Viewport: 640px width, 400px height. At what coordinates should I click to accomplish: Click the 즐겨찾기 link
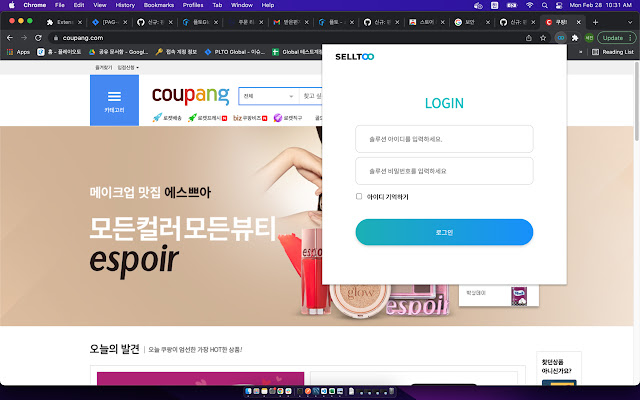(x=103, y=67)
